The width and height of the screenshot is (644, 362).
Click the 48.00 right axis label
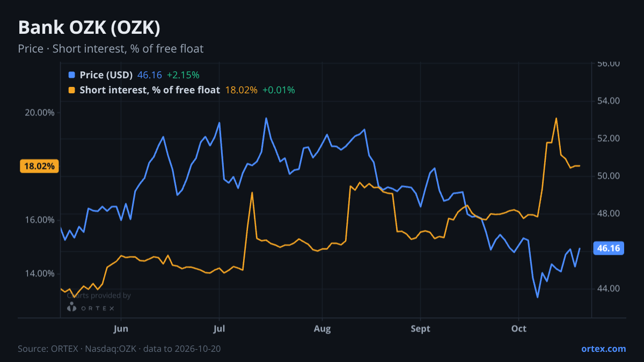(x=609, y=213)
